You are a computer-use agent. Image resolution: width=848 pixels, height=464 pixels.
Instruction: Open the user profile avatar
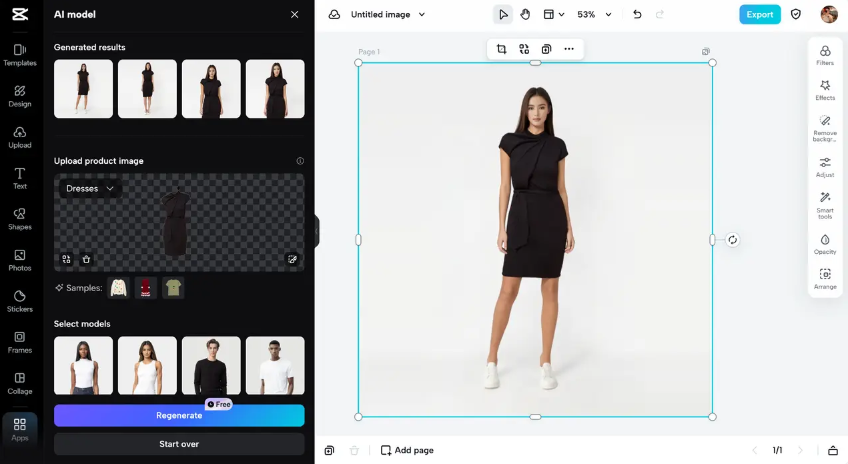(829, 15)
